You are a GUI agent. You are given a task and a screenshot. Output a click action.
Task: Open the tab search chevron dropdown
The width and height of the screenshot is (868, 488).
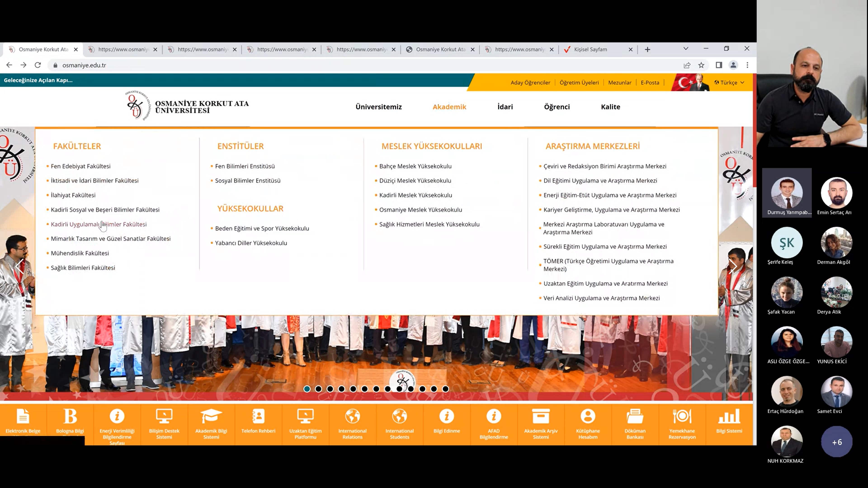tap(686, 49)
